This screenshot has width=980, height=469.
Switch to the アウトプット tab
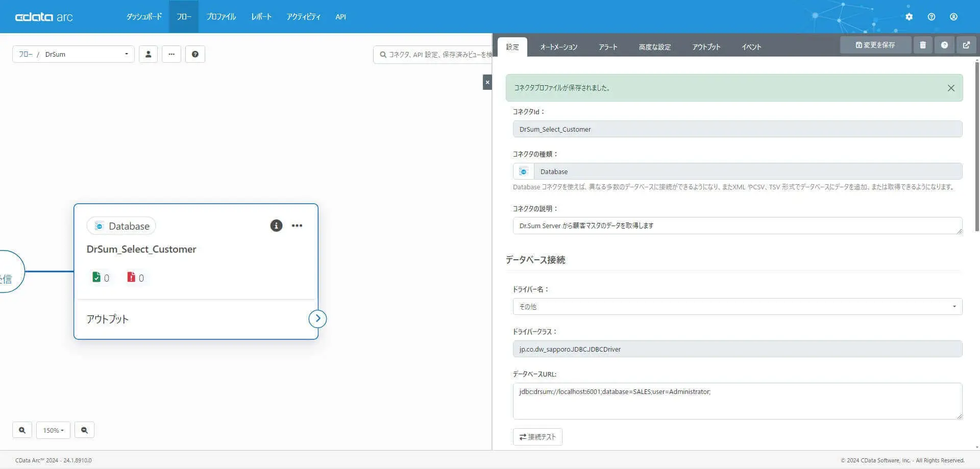[706, 47]
